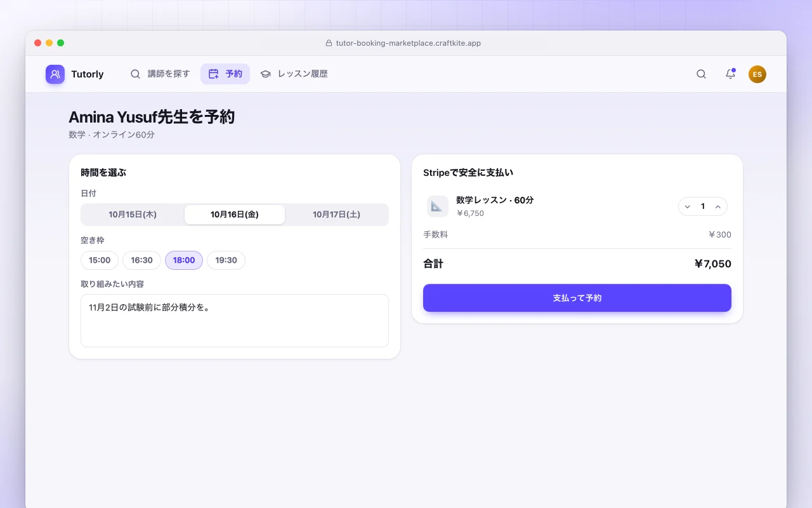Click the quantity value 1
The image size is (812, 508).
pos(703,206)
